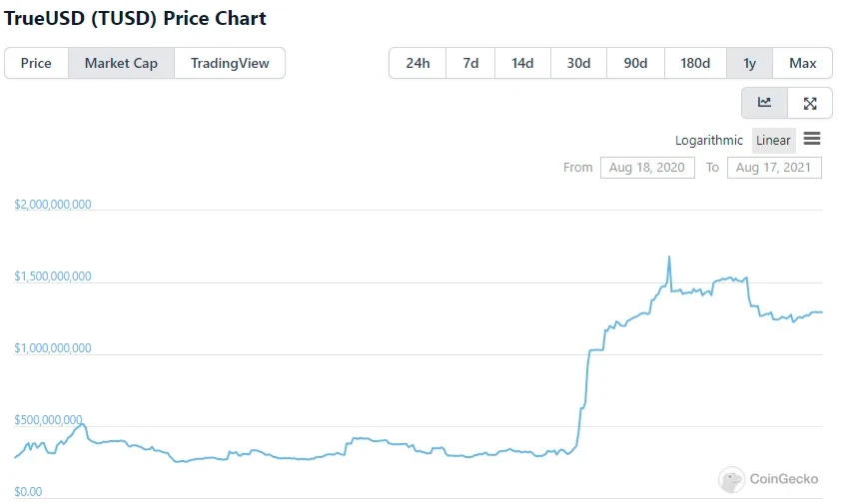Select the Max time range
The image size is (845, 504).
(x=803, y=63)
